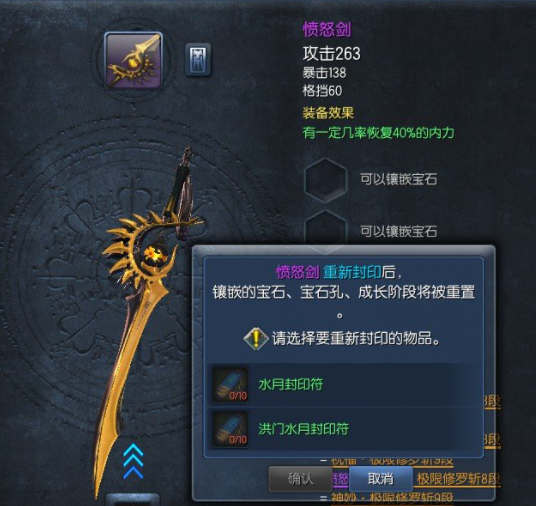Select the second empty hexagon gem socket
536x506 pixels.
325,228
